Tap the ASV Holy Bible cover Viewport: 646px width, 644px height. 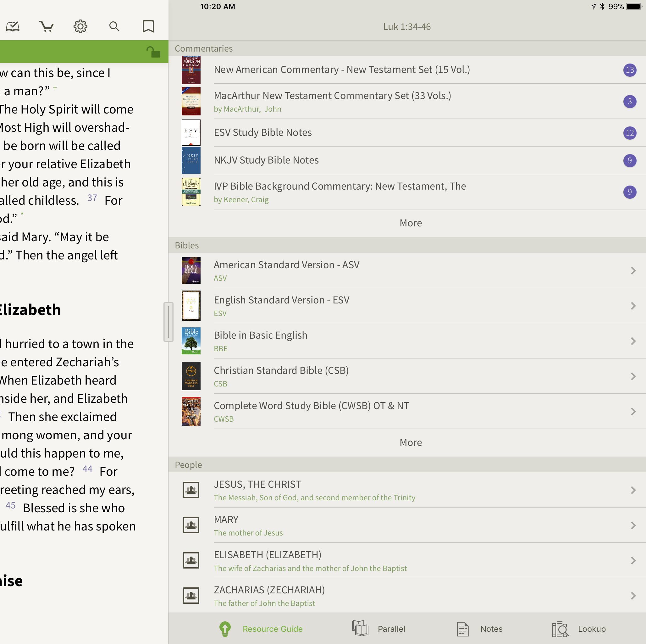tap(191, 270)
